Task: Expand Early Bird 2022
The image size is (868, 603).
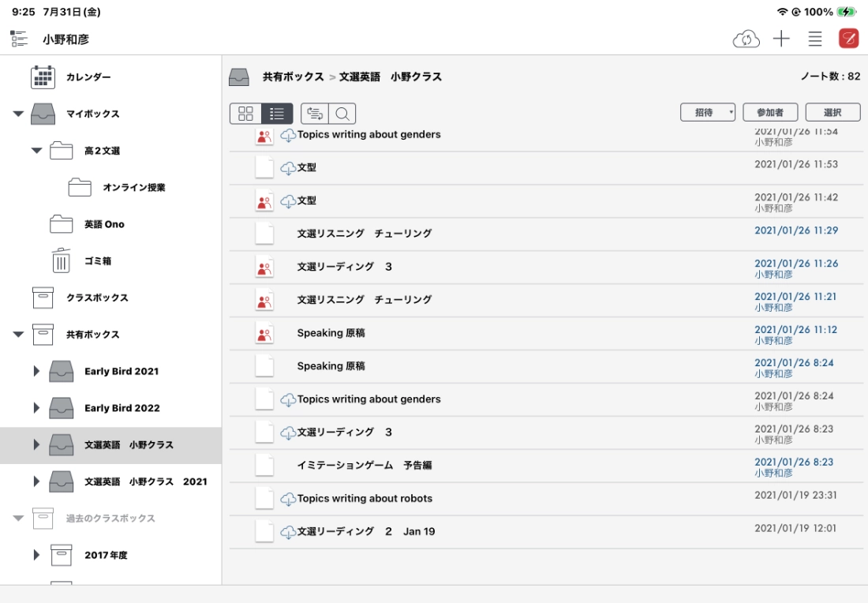Action: [36, 408]
